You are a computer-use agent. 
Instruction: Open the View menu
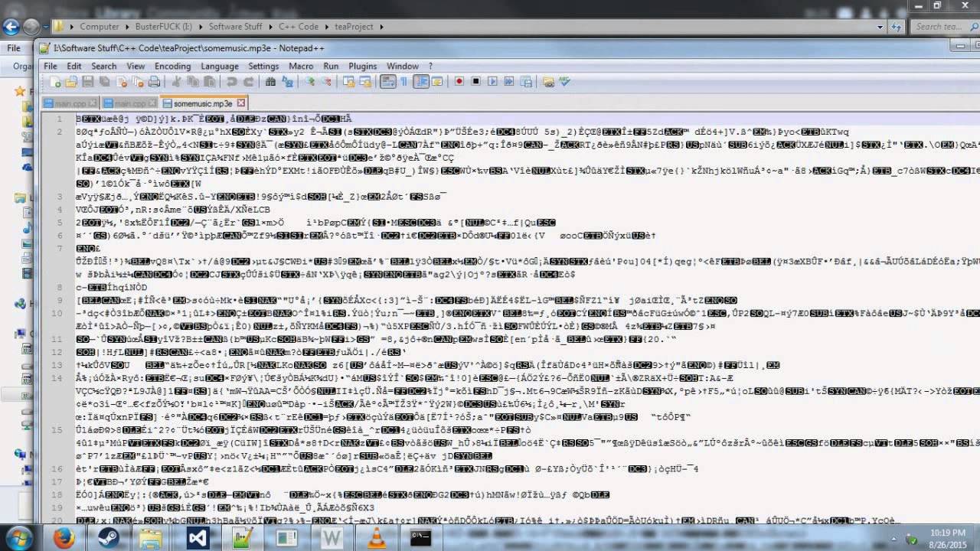pos(136,67)
